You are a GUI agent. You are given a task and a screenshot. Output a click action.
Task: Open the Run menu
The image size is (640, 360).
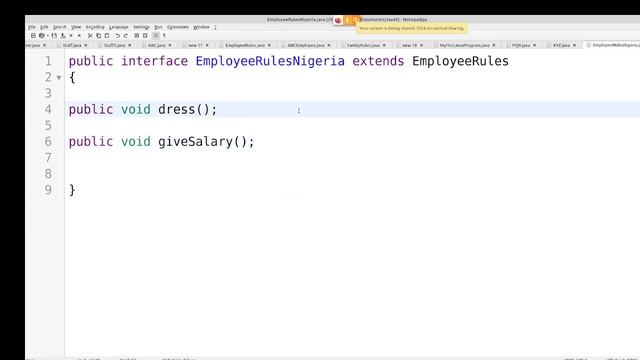pos(158,27)
